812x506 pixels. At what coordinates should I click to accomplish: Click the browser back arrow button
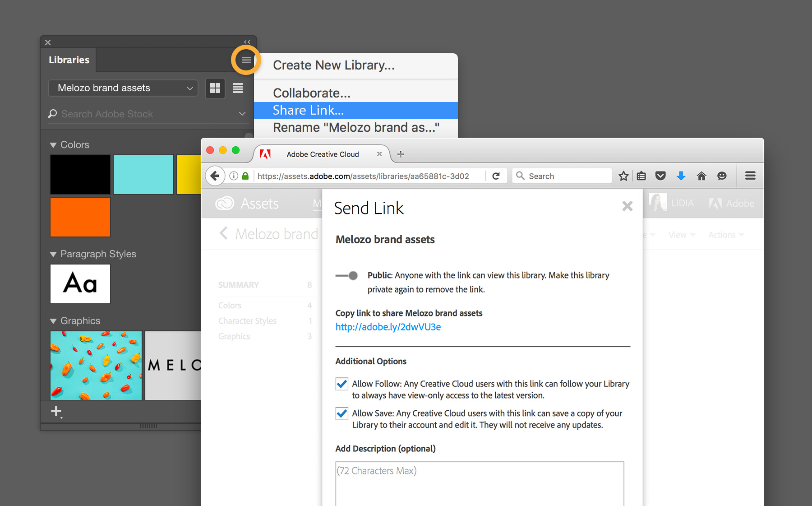(x=215, y=176)
